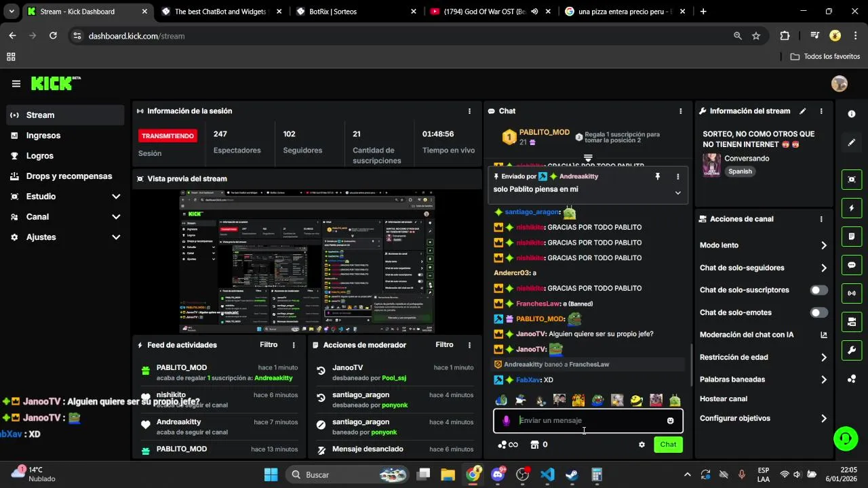
Task: Go to Logros in the sidebar
Action: [x=66, y=156]
